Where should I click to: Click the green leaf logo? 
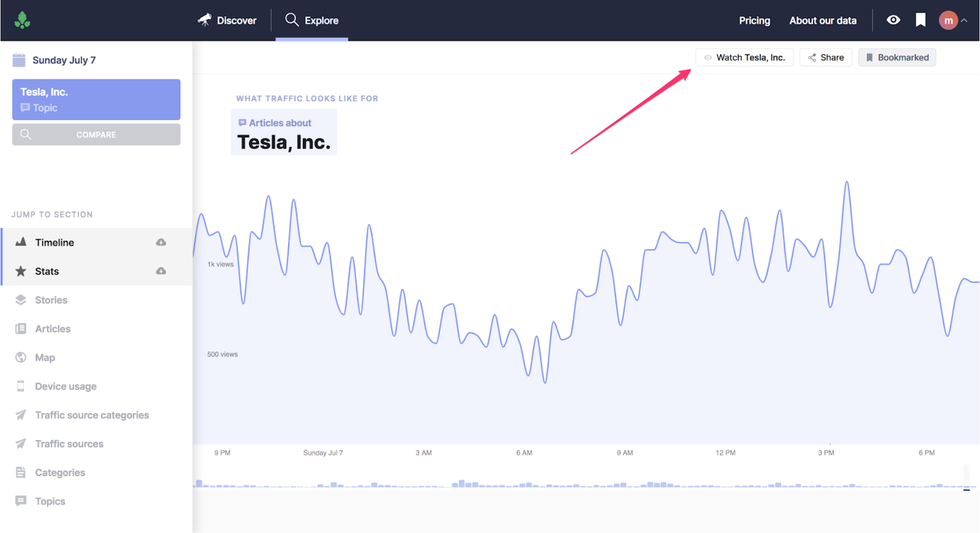coord(22,20)
